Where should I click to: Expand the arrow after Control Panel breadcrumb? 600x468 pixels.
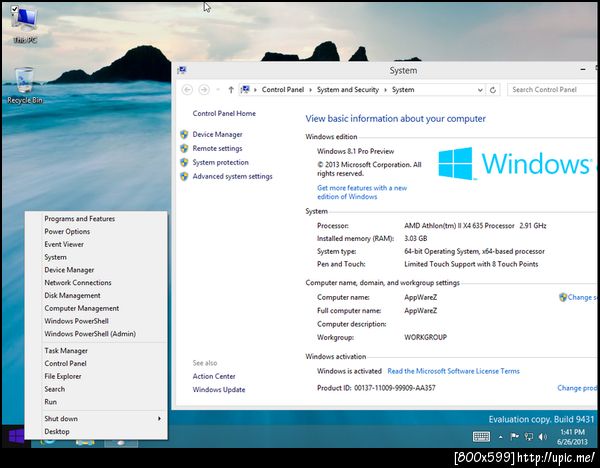pos(310,90)
